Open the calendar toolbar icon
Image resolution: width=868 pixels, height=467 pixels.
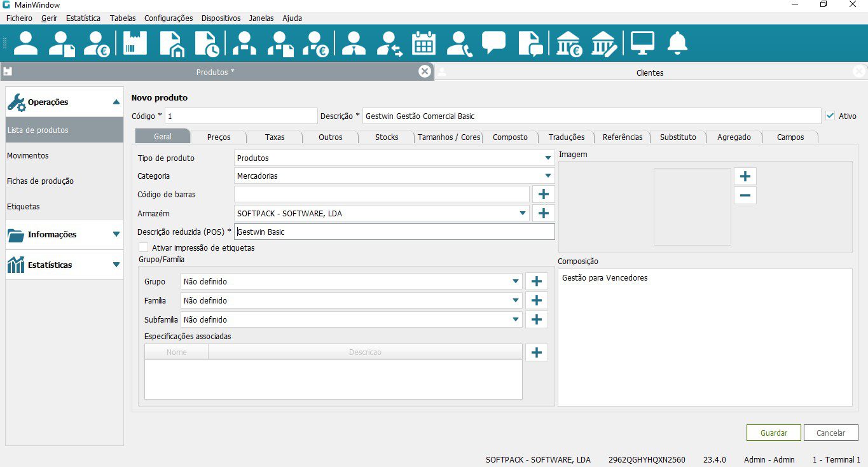click(424, 43)
